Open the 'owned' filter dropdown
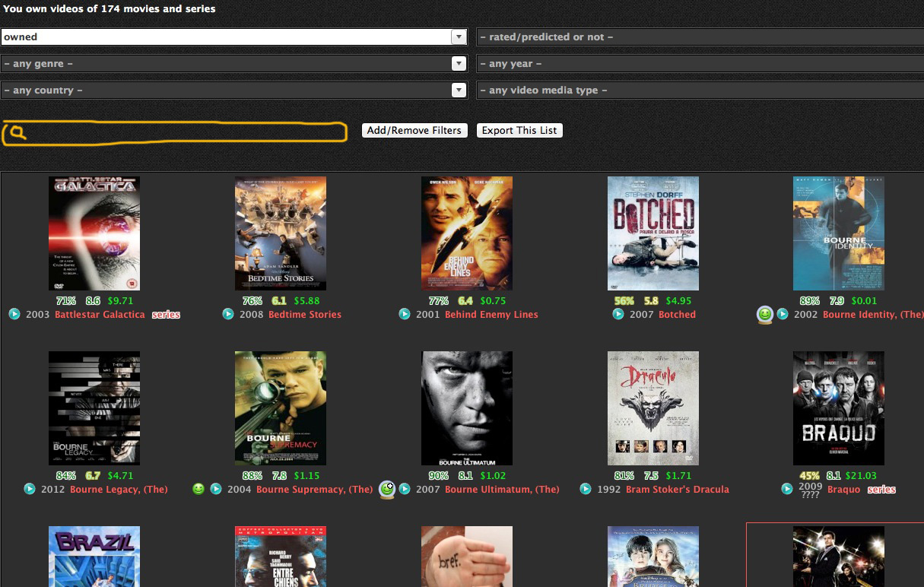This screenshot has height=587, width=924. click(233, 36)
